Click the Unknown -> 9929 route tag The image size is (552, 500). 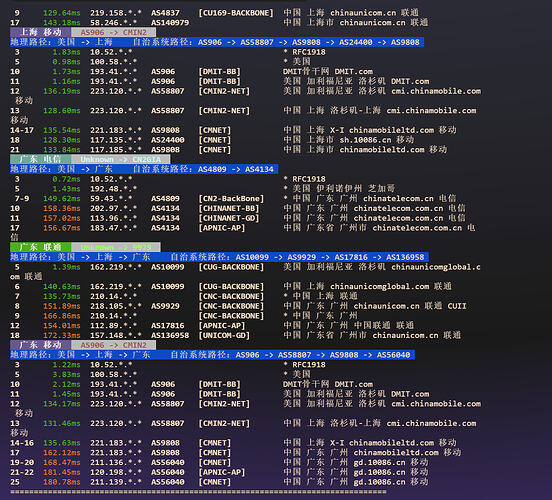116,247
